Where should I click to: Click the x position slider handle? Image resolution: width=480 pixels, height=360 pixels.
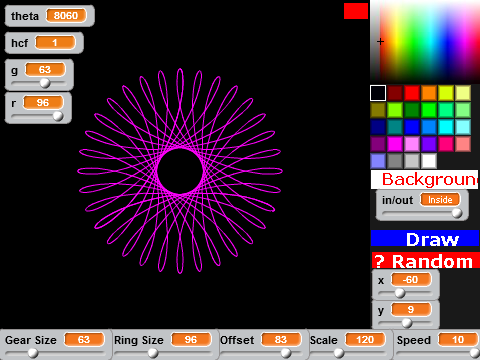(x=400, y=293)
